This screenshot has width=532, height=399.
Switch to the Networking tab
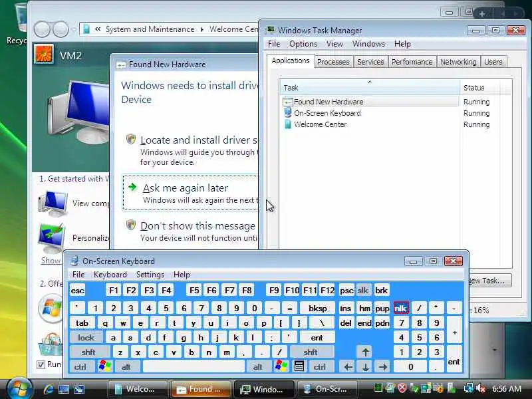coord(458,62)
